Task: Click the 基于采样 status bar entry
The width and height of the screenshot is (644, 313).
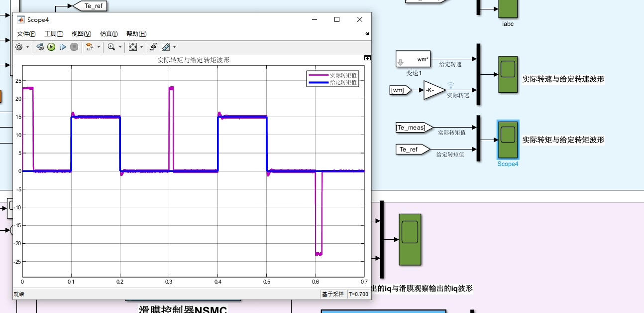Action: pyautogui.click(x=332, y=294)
